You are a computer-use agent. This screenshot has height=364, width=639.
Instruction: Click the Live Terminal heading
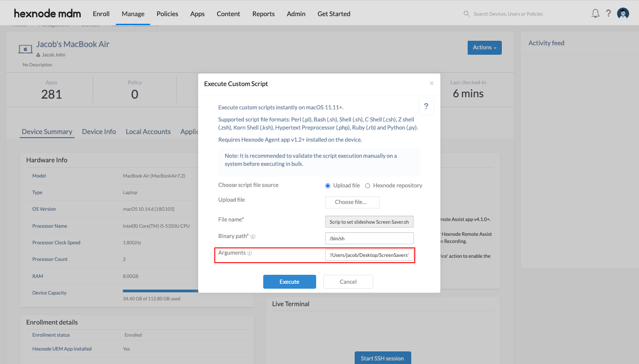tap(291, 304)
